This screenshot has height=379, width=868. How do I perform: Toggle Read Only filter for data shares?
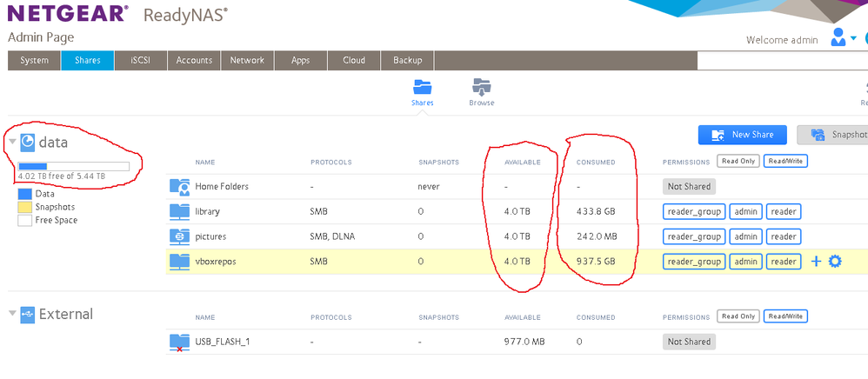click(x=737, y=162)
